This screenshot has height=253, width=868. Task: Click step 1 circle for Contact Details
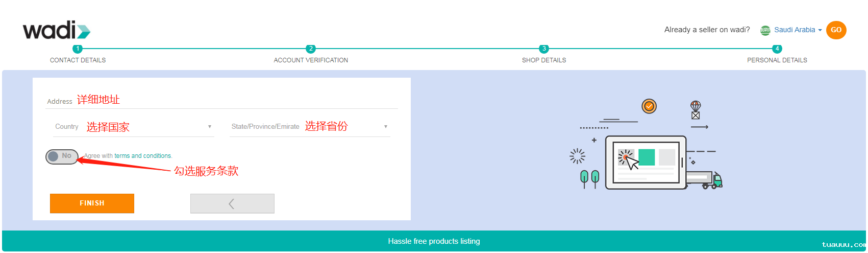(78, 49)
